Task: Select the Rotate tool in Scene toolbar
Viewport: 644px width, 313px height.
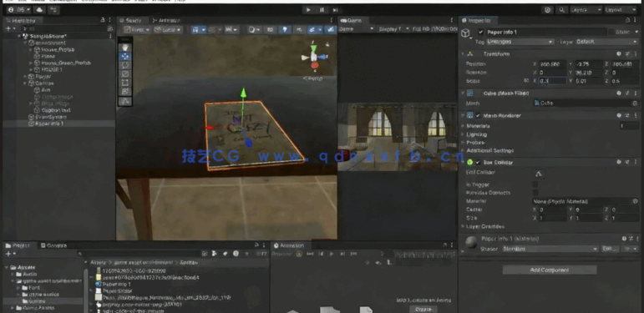Action: 124,65
